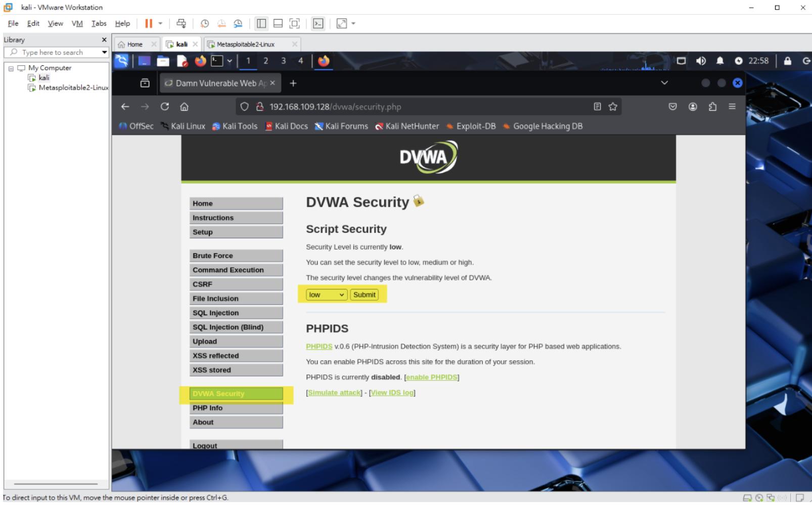Image resolution: width=812 pixels, height=505 pixels.
Task: Switch to the Home tab
Action: coord(134,45)
